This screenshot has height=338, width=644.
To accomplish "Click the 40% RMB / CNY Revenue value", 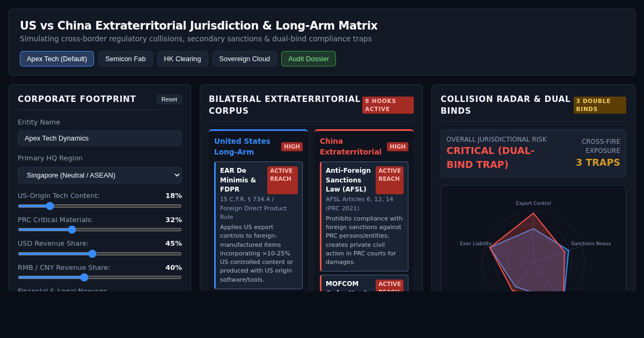I will [173, 268].
